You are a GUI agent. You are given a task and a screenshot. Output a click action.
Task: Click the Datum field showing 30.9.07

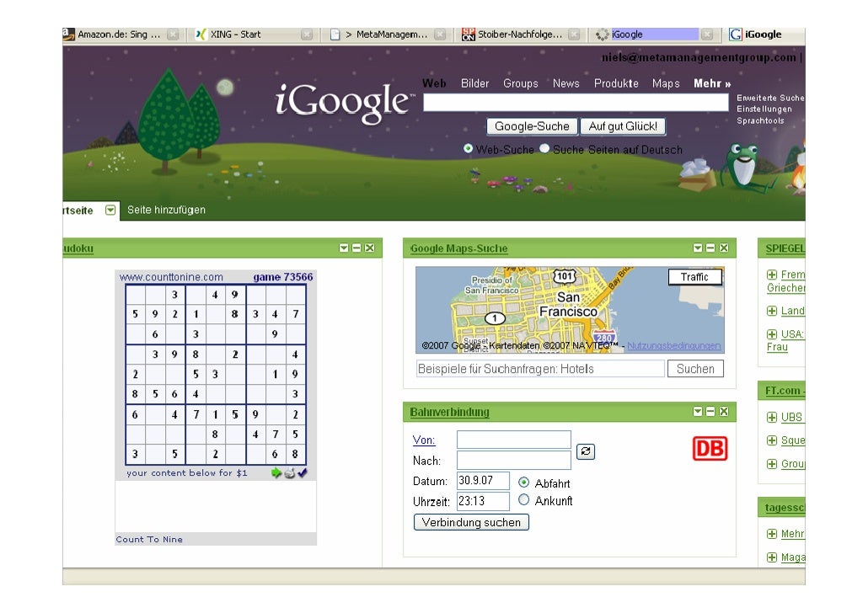(x=483, y=480)
